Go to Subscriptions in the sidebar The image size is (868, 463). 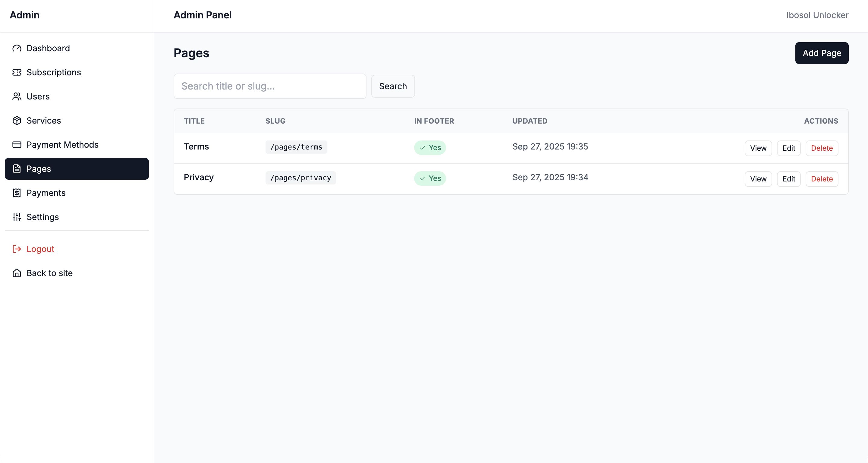[x=54, y=72]
